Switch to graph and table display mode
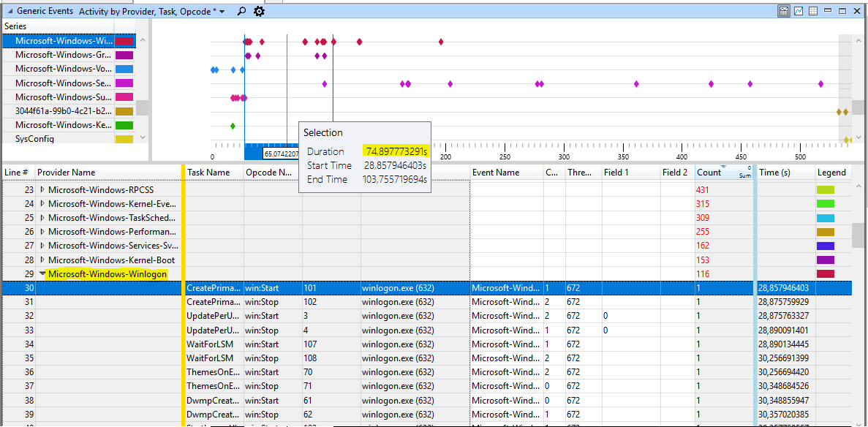The height and width of the screenshot is (427, 868). click(x=783, y=11)
